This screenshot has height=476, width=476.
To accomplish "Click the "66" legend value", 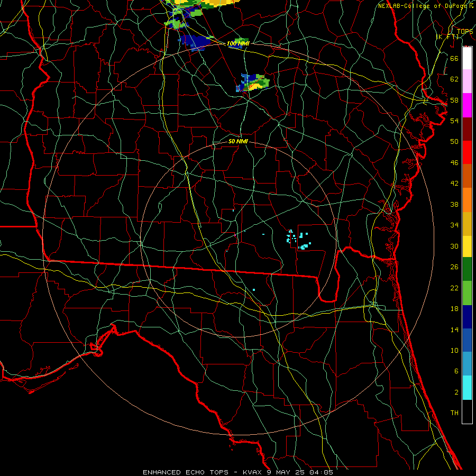I will coord(454,58).
